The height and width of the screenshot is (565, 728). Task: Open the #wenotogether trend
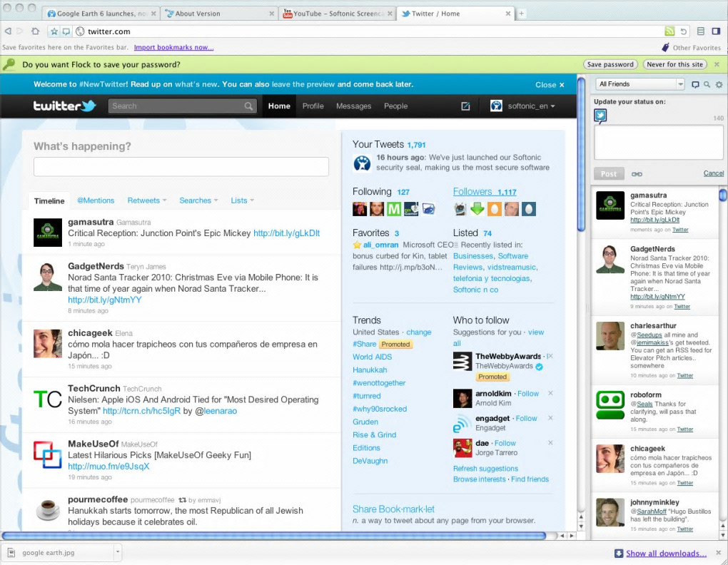point(379,382)
